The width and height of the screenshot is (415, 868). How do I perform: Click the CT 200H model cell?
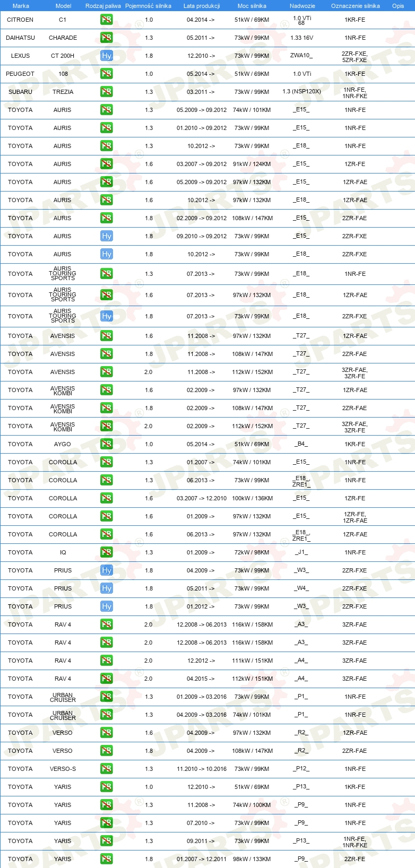coord(63,56)
